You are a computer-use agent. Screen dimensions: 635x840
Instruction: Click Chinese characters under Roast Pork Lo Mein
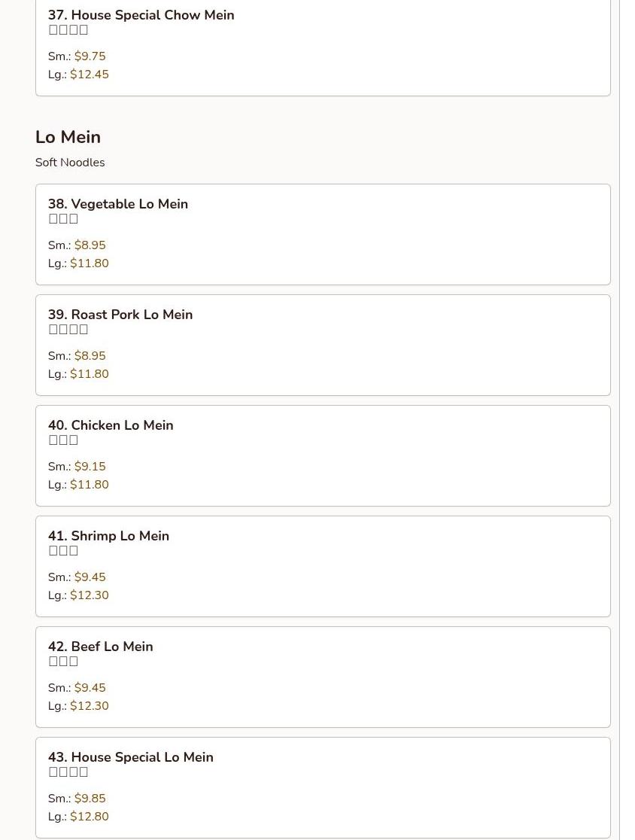pos(68,330)
